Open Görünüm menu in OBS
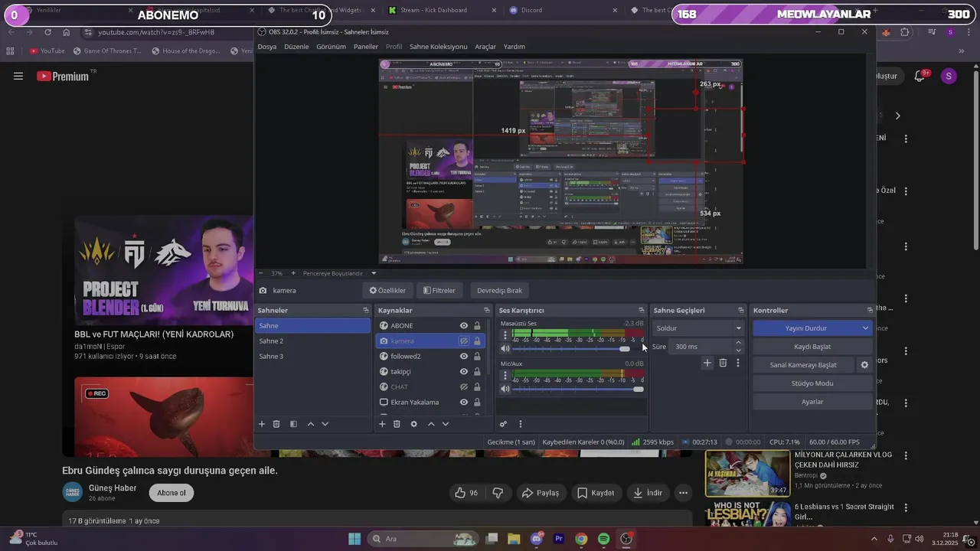980x551 pixels. point(332,47)
